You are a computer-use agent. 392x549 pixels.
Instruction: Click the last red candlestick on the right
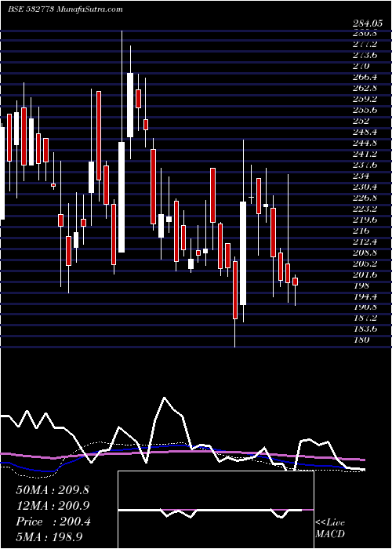(x=295, y=282)
